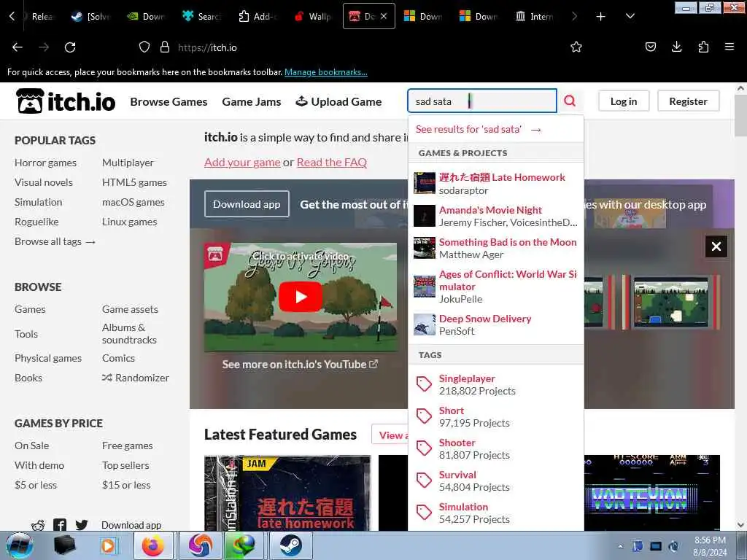
Task: Open Deep Snow Delivery search result
Action: click(x=496, y=324)
